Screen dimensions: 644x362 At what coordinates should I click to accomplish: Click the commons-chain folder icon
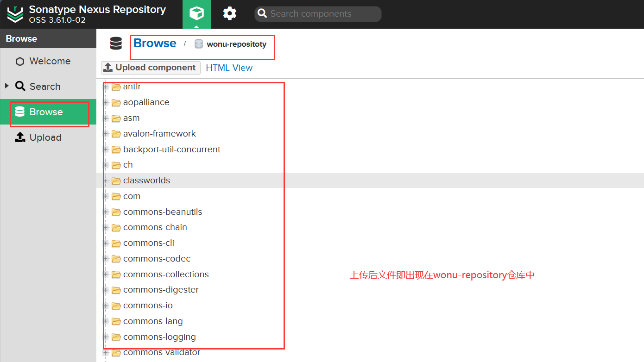116,227
